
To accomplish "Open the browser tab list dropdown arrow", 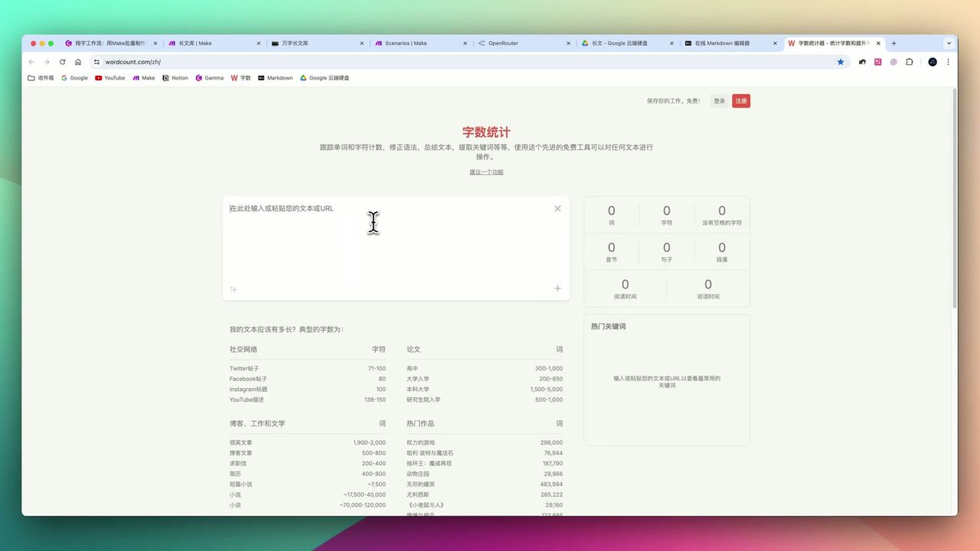I will [949, 43].
